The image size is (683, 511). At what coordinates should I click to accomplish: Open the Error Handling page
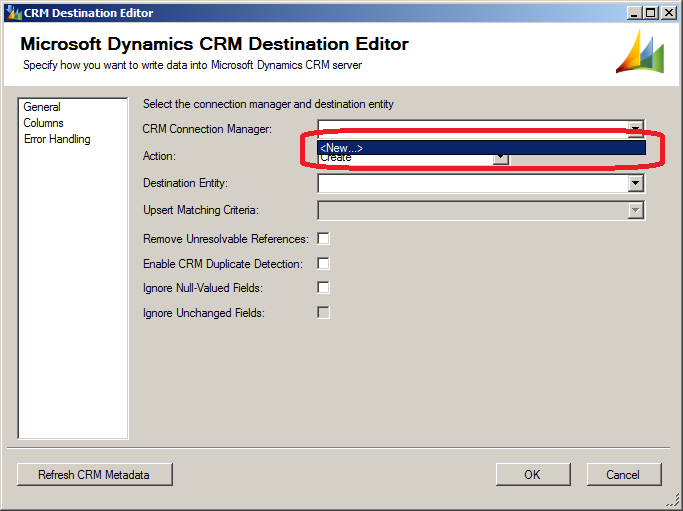tap(57, 139)
